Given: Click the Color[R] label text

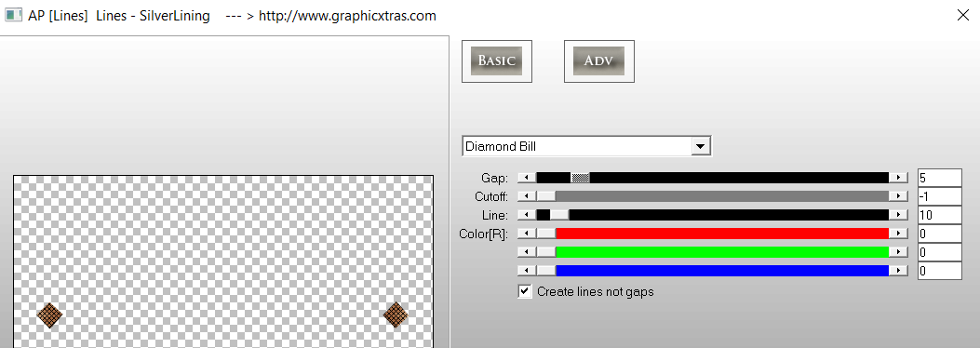Looking at the screenshot, I should point(483,234).
